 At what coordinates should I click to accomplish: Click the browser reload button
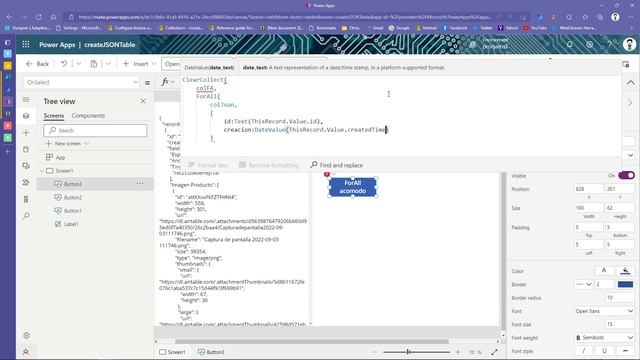click(x=38, y=17)
